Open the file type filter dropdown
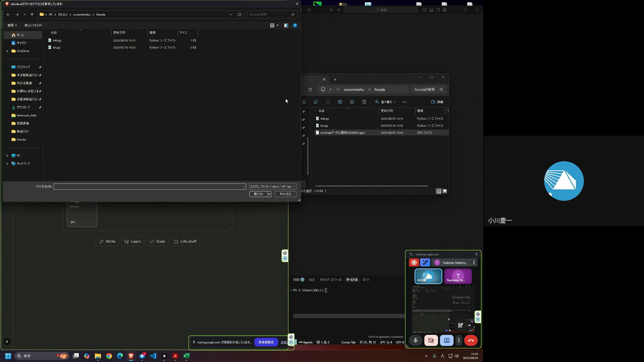Viewport: 644px width, 362px height. pos(273,186)
